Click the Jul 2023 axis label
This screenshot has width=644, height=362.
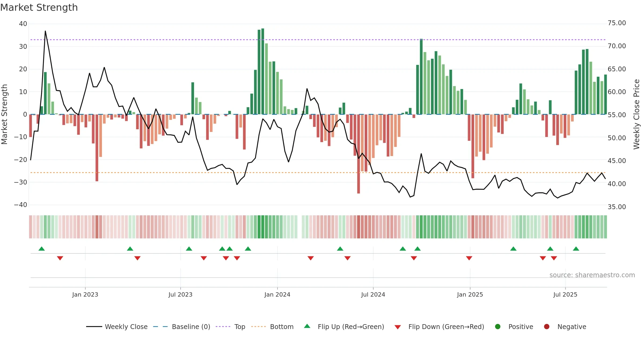pos(180,294)
